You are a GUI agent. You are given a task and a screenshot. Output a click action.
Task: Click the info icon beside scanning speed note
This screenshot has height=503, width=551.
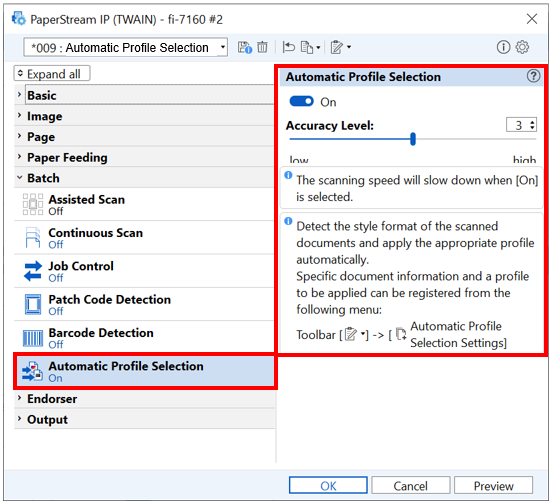click(288, 175)
